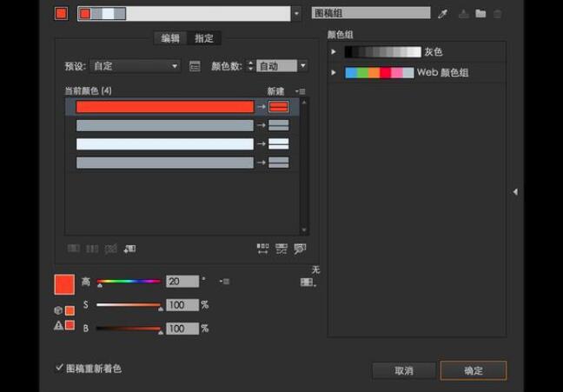Screen dimensions: 563x392
Task: Select the white current color bar
Action: tap(165, 143)
